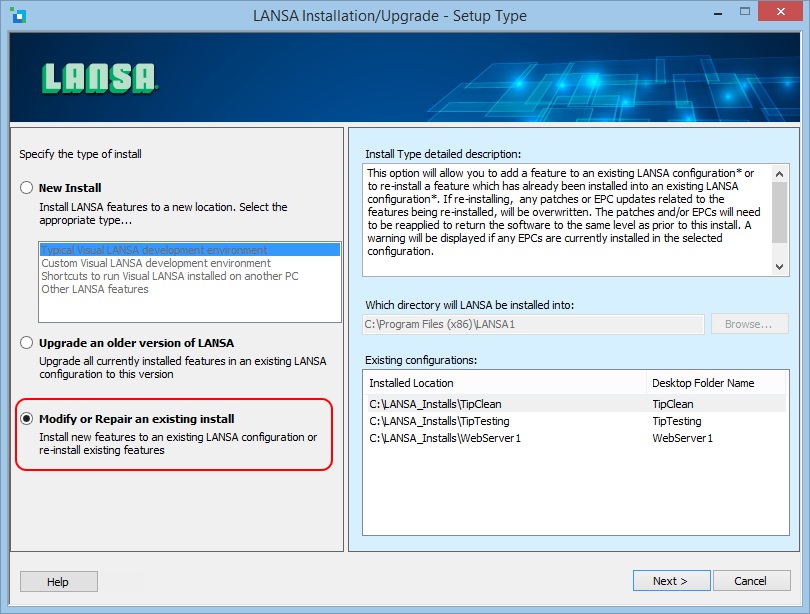Choose Upgrade an older version of LANSA
This screenshot has width=810, height=614.
point(26,342)
